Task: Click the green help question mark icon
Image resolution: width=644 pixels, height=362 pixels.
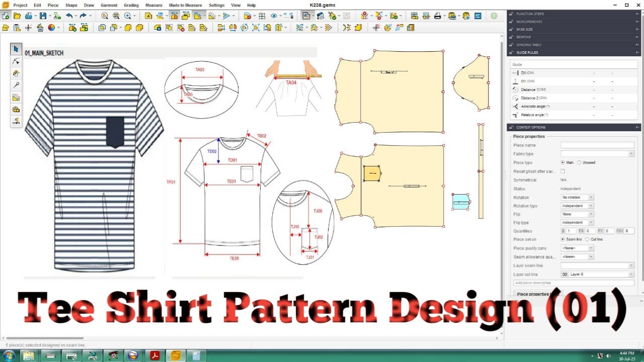Action: pos(494,16)
